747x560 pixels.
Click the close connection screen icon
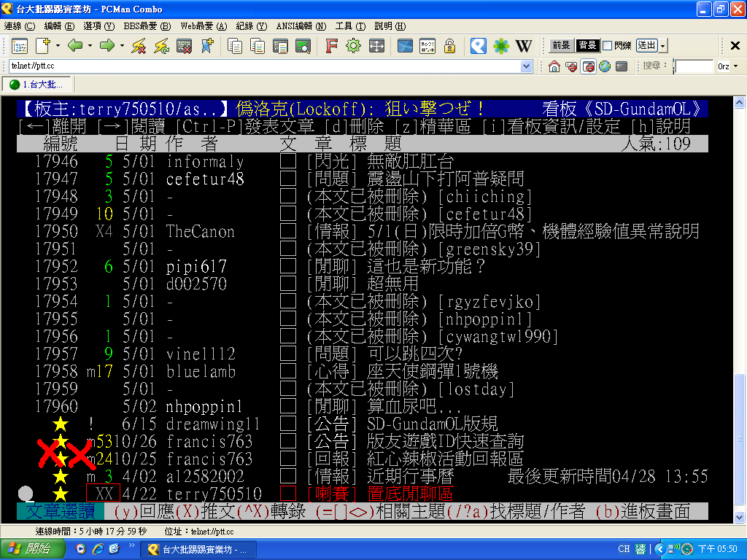pyautogui.click(x=185, y=46)
